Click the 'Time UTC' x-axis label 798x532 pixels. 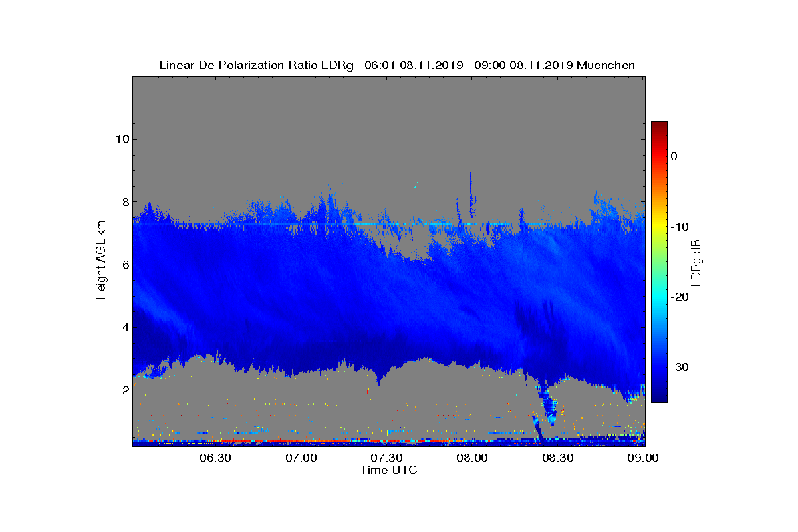(x=388, y=470)
